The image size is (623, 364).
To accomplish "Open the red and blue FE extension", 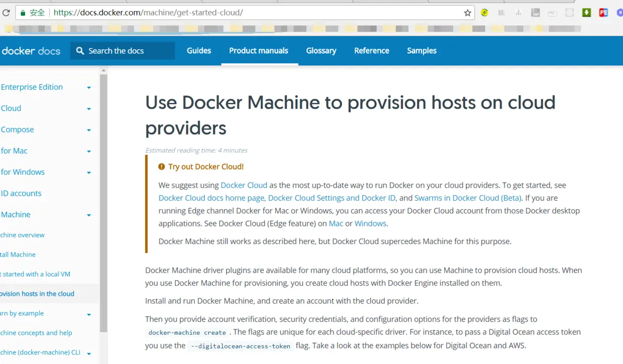I will (603, 13).
